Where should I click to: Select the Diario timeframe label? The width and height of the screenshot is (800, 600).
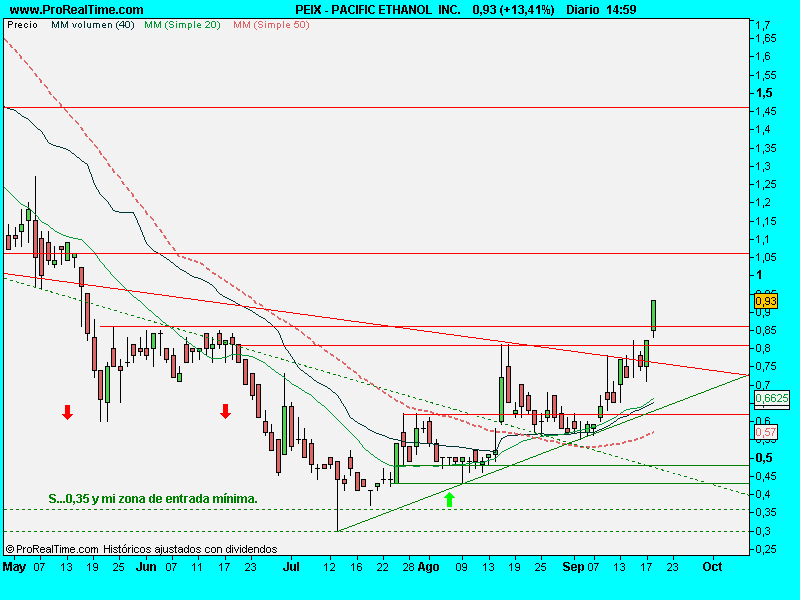[583, 10]
